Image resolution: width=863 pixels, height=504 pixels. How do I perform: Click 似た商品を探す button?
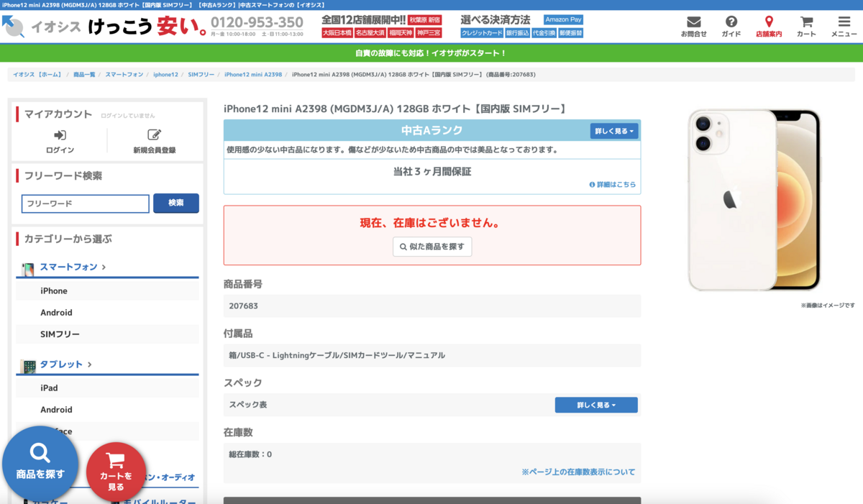click(x=432, y=247)
